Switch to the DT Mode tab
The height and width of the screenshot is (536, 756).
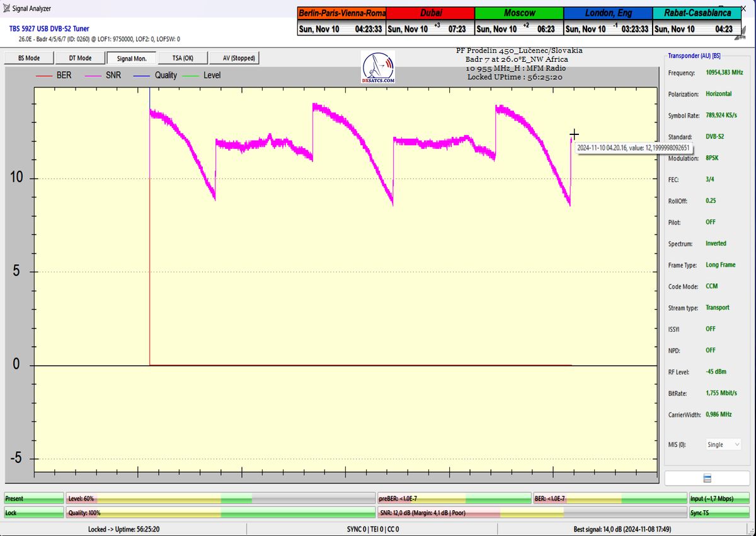(x=80, y=58)
